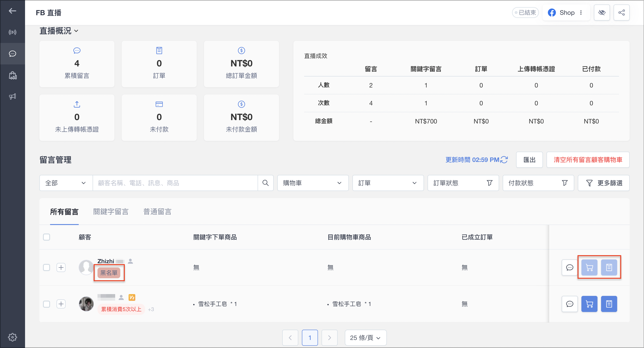Open the 購物車 filter dropdown
The width and height of the screenshot is (644, 348).
click(313, 183)
